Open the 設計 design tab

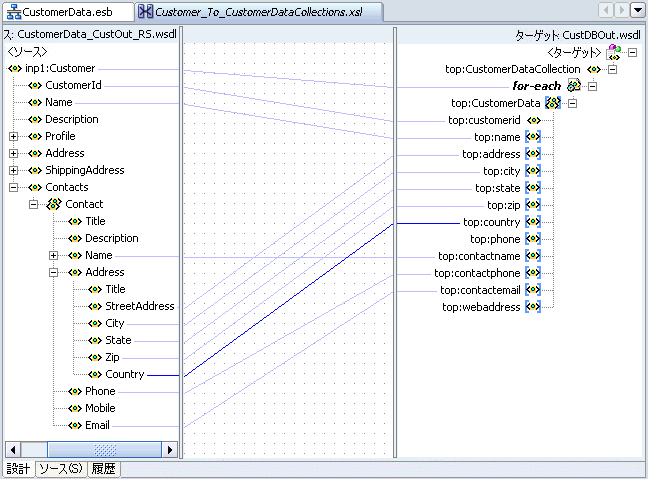(19, 469)
